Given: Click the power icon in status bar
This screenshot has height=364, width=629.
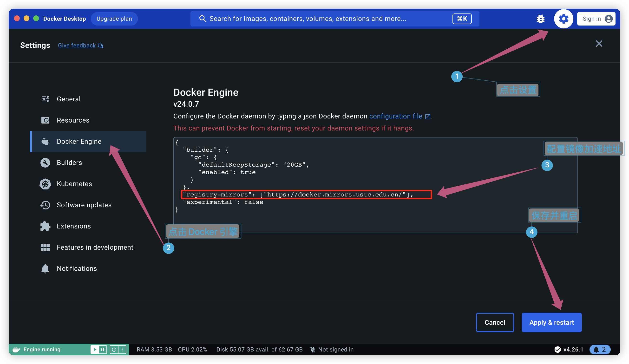Looking at the screenshot, I should click(114, 350).
